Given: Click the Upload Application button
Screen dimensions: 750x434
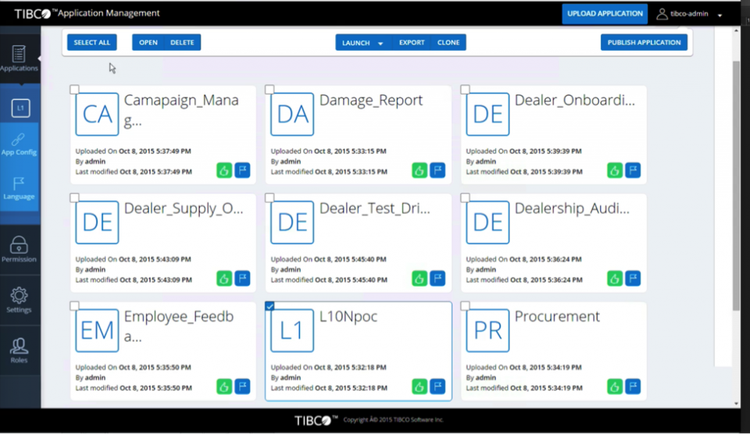Looking at the screenshot, I should click(x=605, y=14).
